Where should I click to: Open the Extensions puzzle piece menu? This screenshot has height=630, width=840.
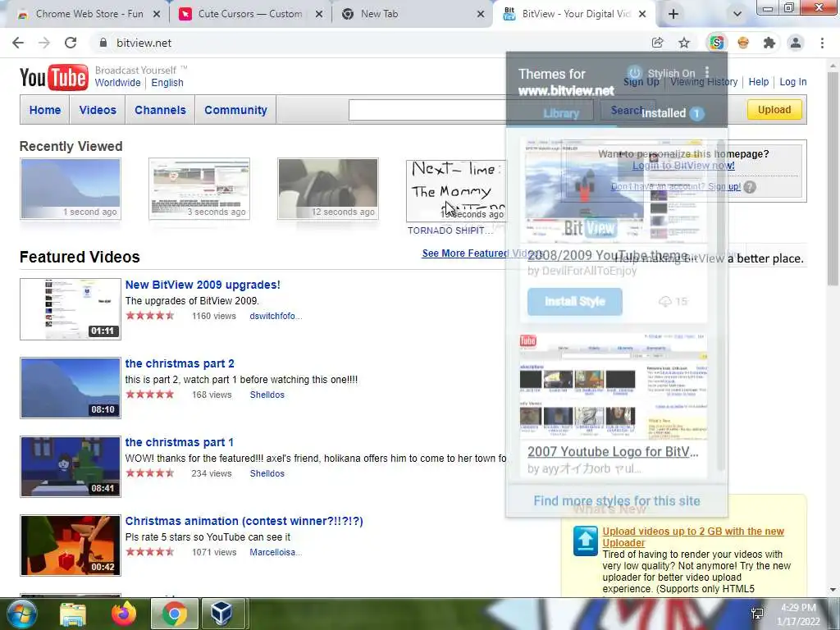(769, 43)
